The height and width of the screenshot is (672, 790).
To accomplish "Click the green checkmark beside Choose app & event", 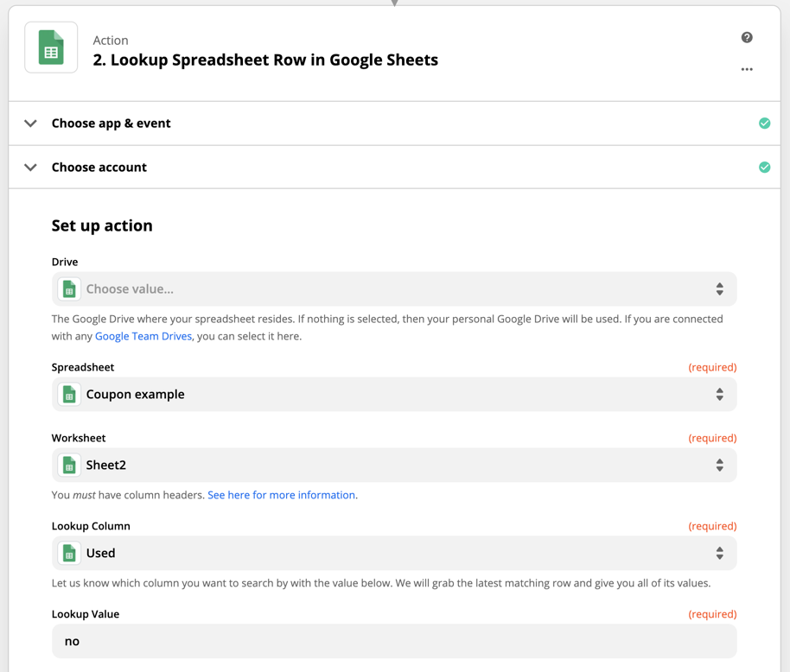I will [764, 124].
